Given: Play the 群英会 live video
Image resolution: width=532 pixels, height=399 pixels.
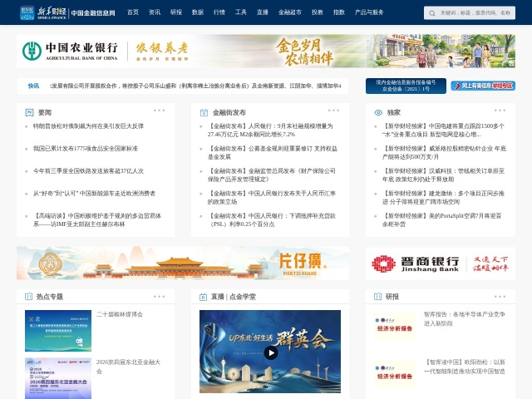Looking at the screenshot, I should point(271,352).
